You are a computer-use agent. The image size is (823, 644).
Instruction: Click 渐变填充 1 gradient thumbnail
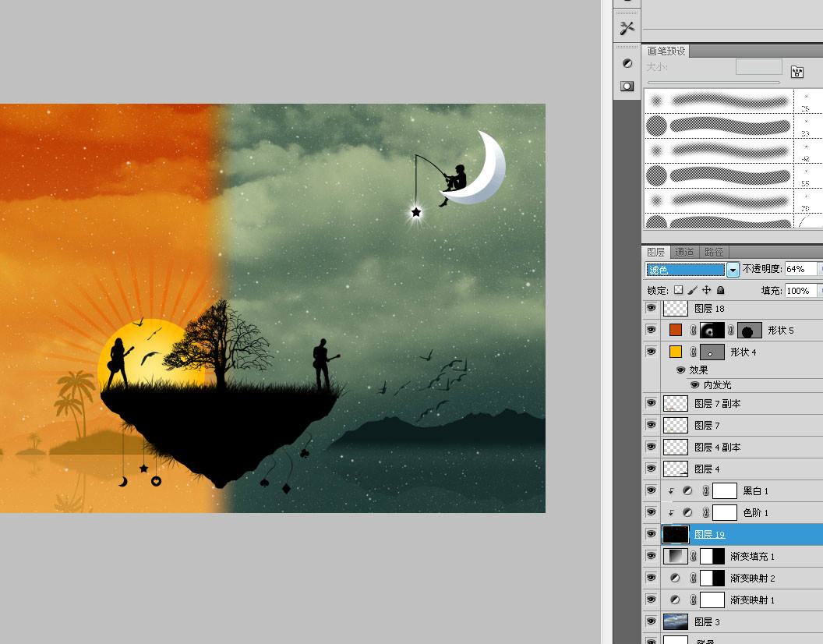(676, 556)
